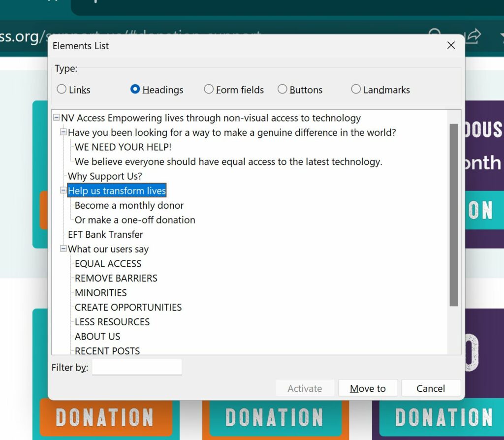The image size is (504, 440).
Task: Select the Form fields radio button
Action: [x=209, y=90]
